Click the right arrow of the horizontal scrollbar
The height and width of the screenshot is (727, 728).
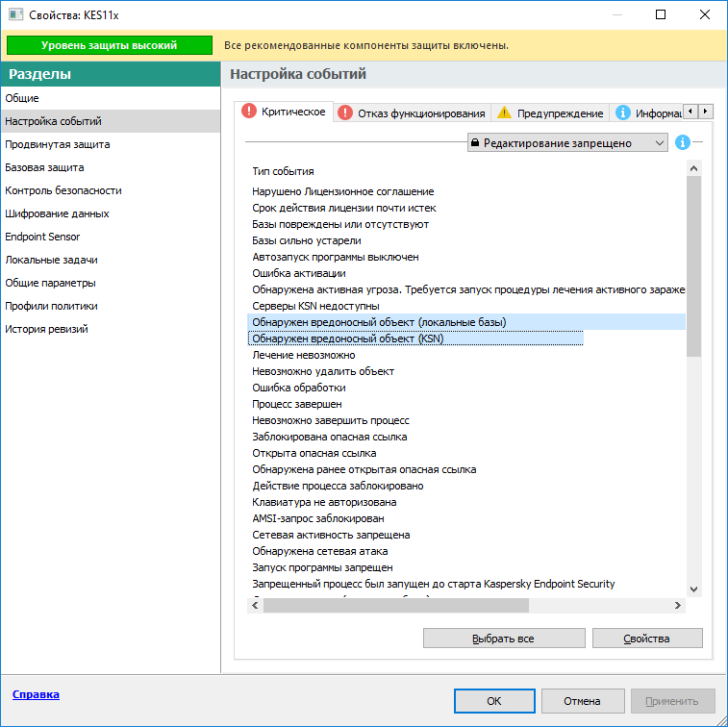(677, 605)
